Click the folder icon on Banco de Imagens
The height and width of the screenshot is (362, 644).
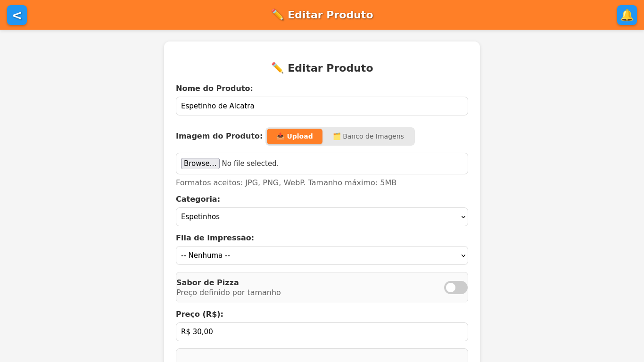(x=338, y=136)
